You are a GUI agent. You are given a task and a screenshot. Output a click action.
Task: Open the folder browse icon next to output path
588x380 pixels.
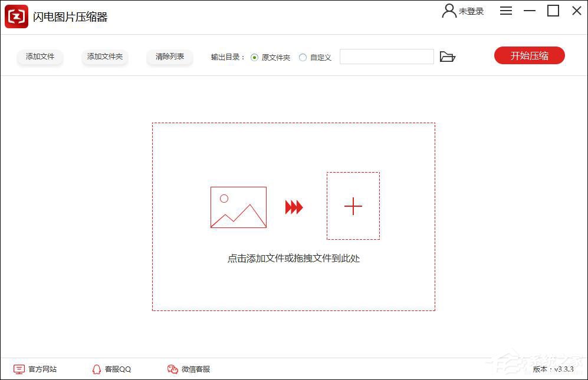coord(448,56)
